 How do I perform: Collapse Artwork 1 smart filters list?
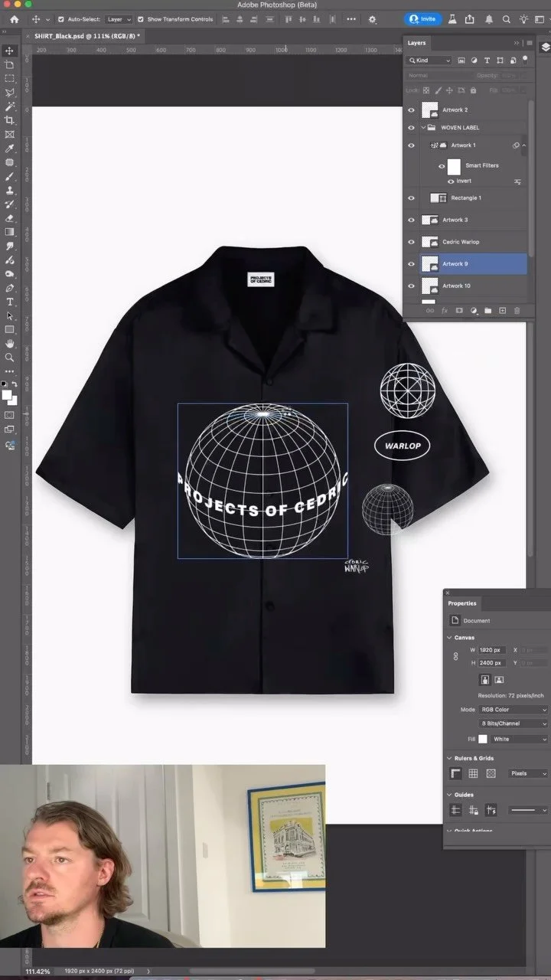tap(524, 145)
